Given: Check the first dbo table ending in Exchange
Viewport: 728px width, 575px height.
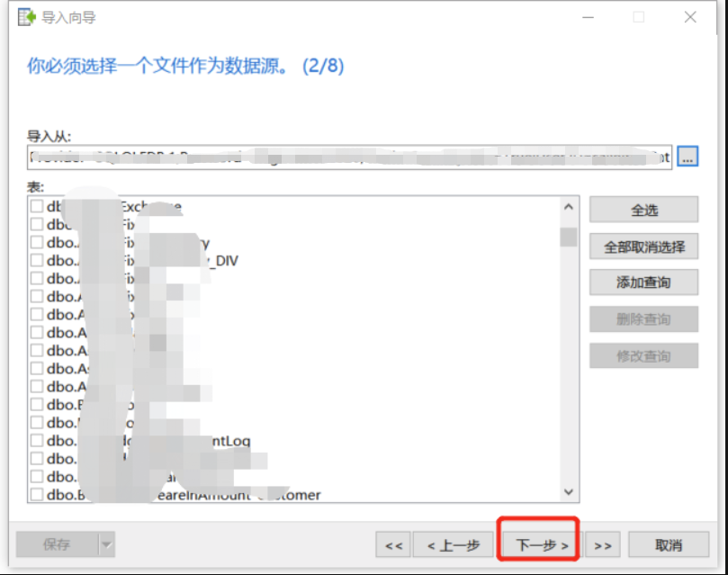Looking at the screenshot, I should click(36, 205).
